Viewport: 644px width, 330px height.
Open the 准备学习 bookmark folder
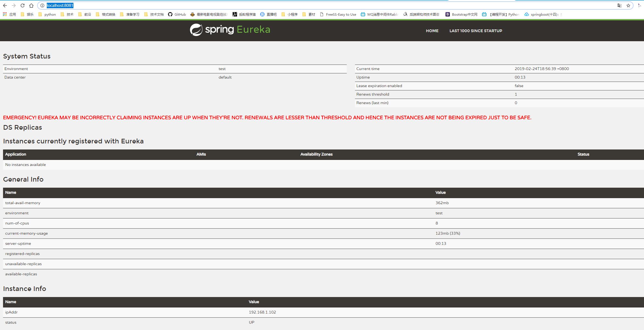click(x=130, y=14)
